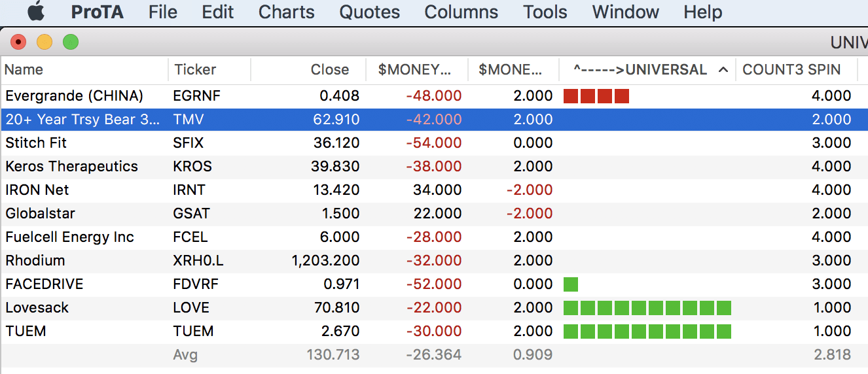Viewport: 868px width, 374px height.
Task: Click the yellow minimize window button
Action: (x=45, y=42)
